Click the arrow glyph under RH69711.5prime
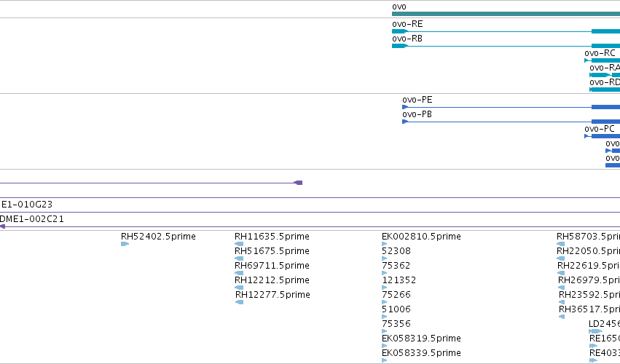Screen dimensions: 620x364 pos(239,273)
